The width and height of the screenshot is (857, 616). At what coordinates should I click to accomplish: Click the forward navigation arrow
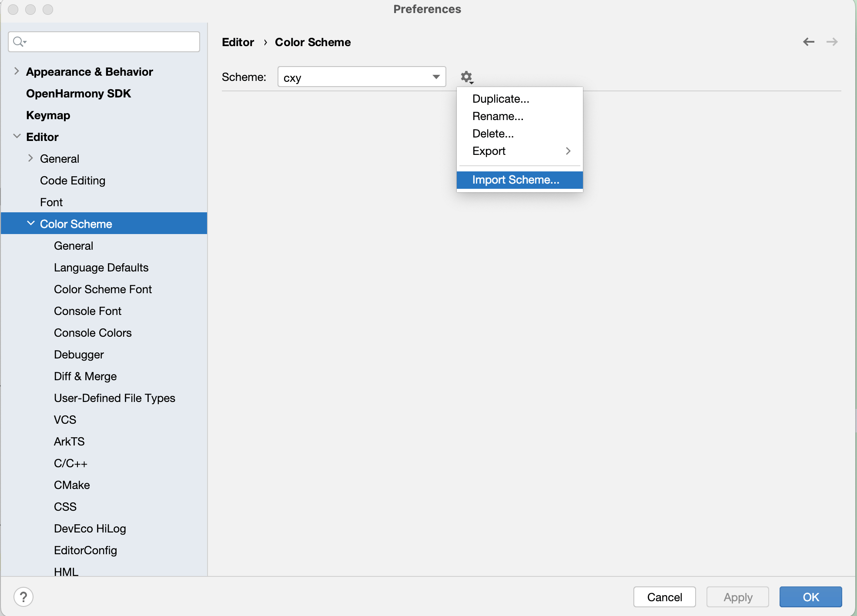click(832, 42)
